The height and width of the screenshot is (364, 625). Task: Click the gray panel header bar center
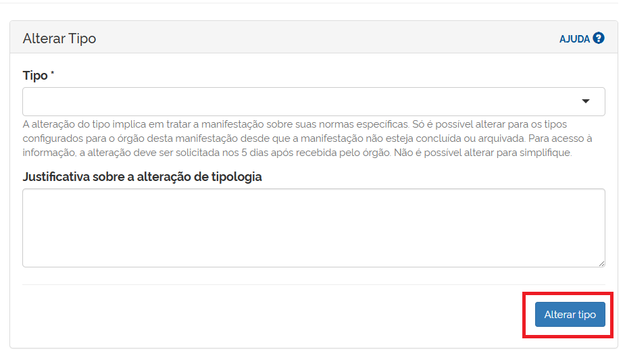tap(314, 38)
